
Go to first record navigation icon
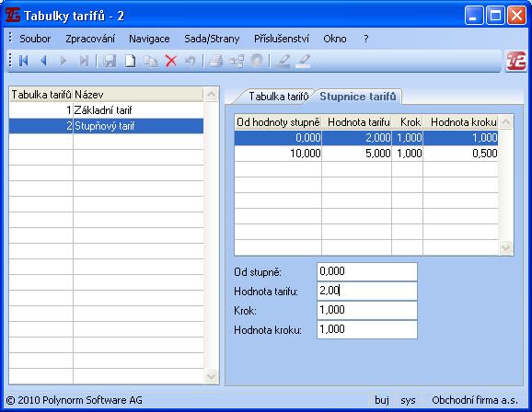pos(23,61)
